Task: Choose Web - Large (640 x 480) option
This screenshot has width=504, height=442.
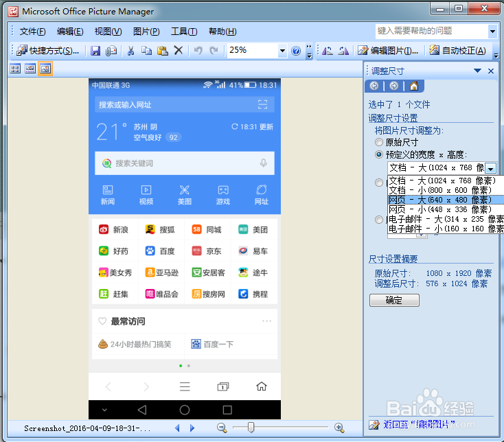Action: pos(446,200)
